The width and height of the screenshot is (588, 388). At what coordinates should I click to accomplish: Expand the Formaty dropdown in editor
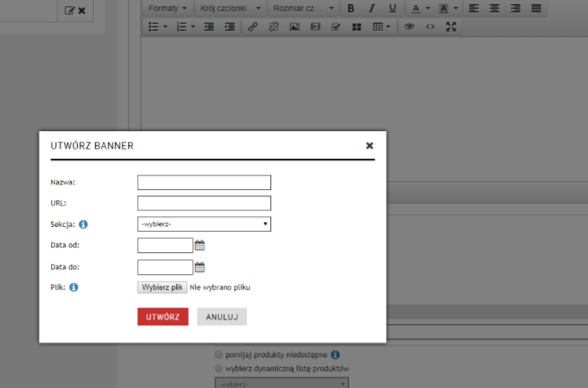coord(167,8)
